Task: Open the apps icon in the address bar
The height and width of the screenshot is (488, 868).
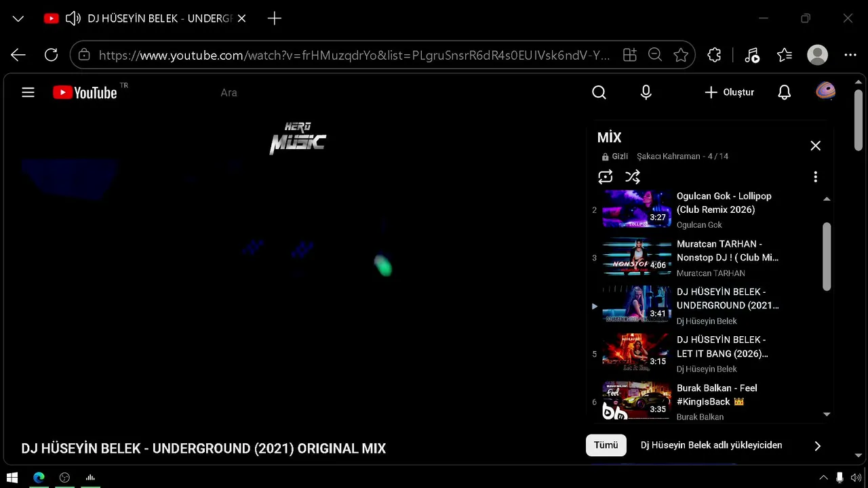Action: point(630,56)
